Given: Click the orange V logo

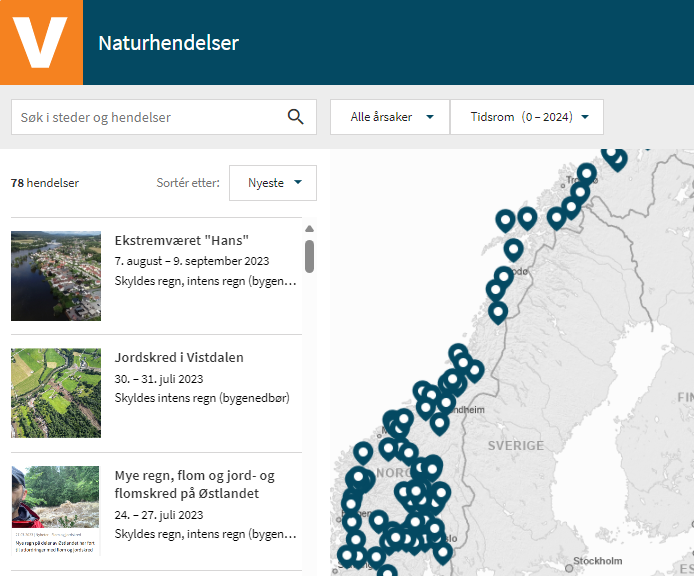Looking at the screenshot, I should coord(41,42).
